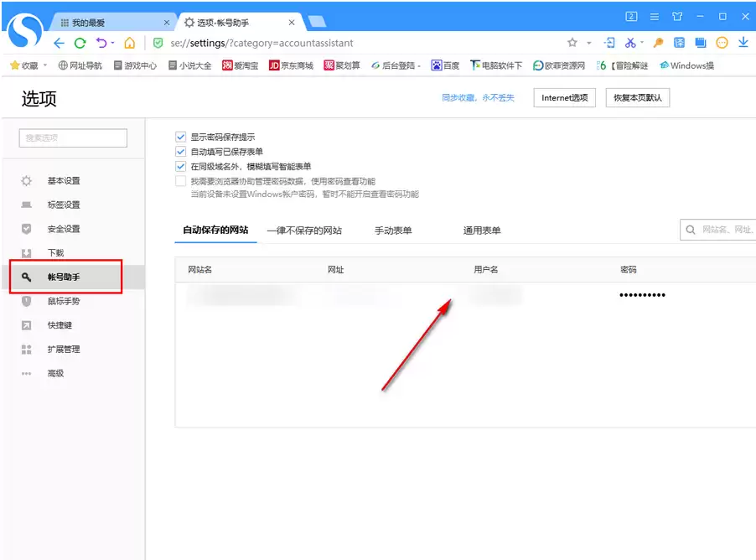Click the Sogou browser logo avatar
This screenshot has width=756, height=560.
point(25,30)
